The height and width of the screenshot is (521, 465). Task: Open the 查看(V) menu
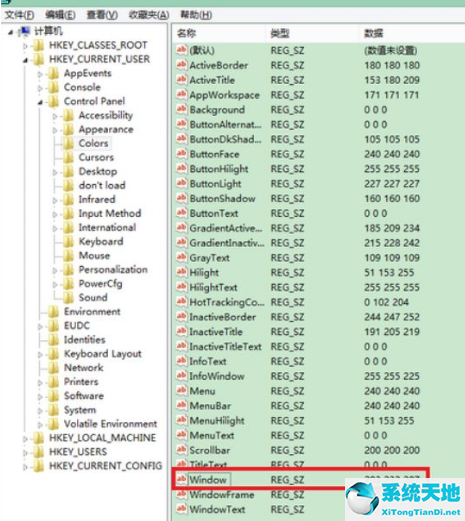click(x=102, y=15)
